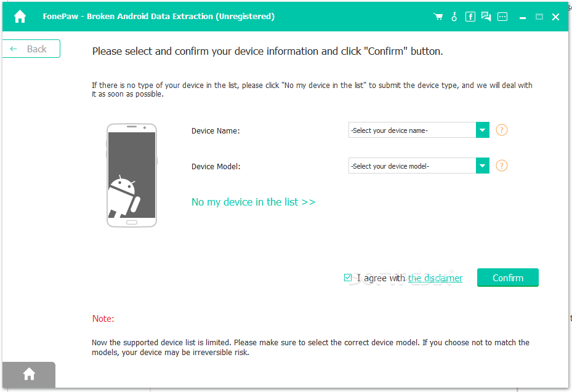Click the 'Please select and confirm your device' heading
The height and width of the screenshot is (392, 572).
tap(267, 52)
